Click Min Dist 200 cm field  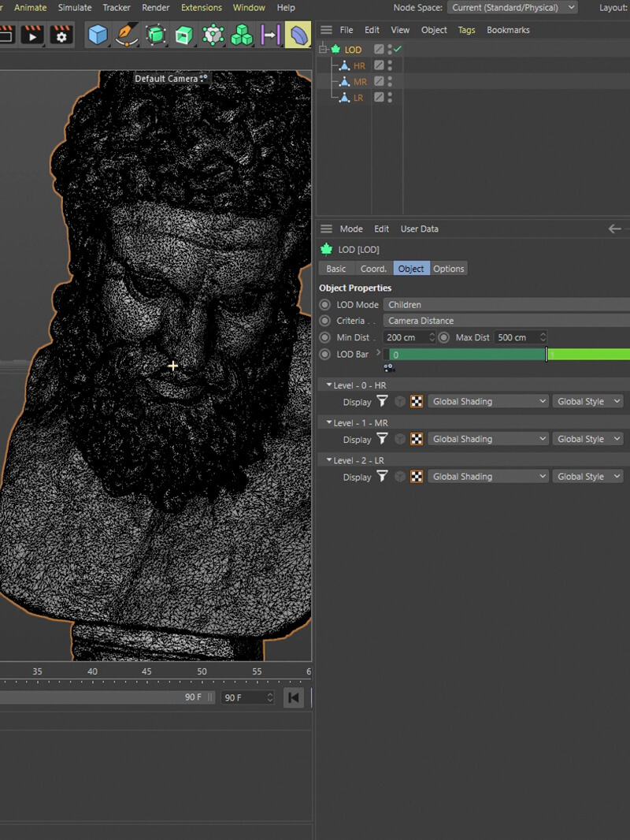tap(409, 337)
